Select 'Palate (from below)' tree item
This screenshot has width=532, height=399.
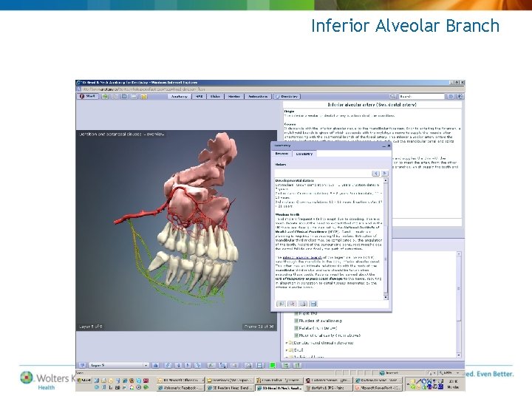(318, 328)
